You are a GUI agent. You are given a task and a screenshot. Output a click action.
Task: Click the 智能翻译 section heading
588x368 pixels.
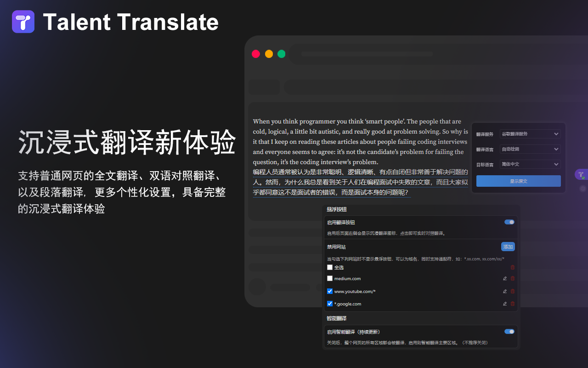[336, 318]
